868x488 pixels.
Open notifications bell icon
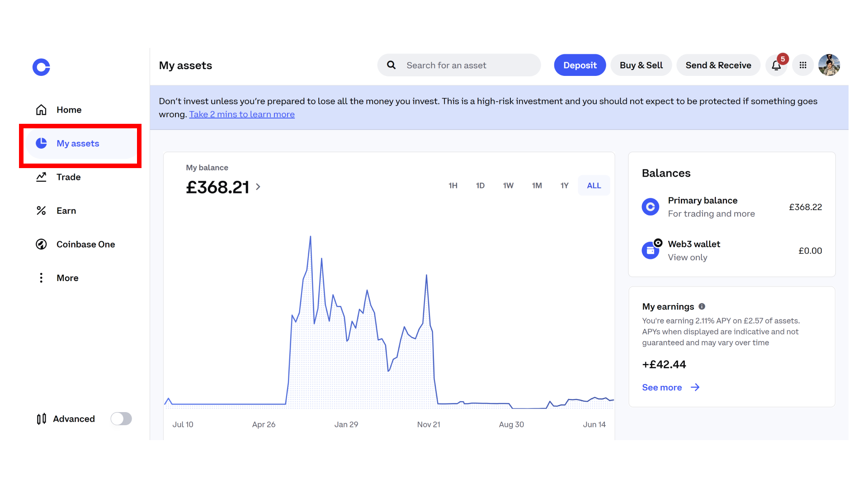pyautogui.click(x=776, y=66)
